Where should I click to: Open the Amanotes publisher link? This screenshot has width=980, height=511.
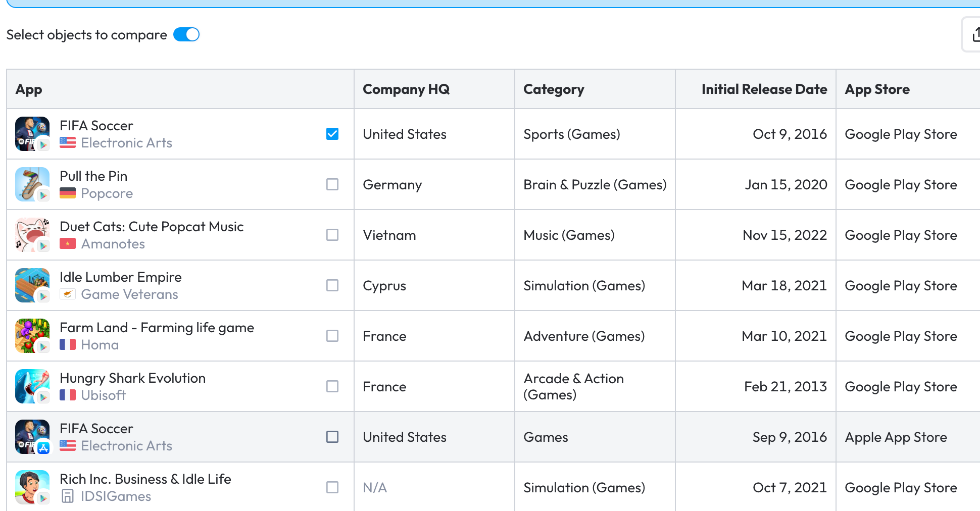click(x=113, y=244)
